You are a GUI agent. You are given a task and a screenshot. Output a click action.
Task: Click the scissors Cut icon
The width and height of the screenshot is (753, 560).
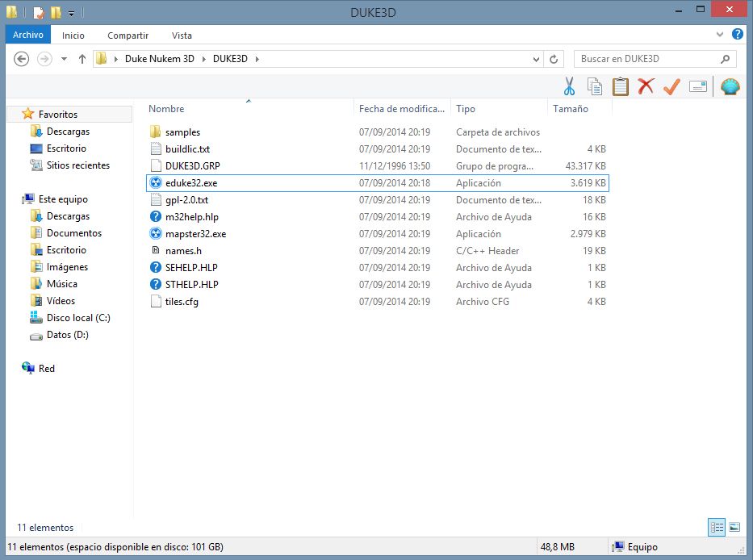(x=569, y=86)
